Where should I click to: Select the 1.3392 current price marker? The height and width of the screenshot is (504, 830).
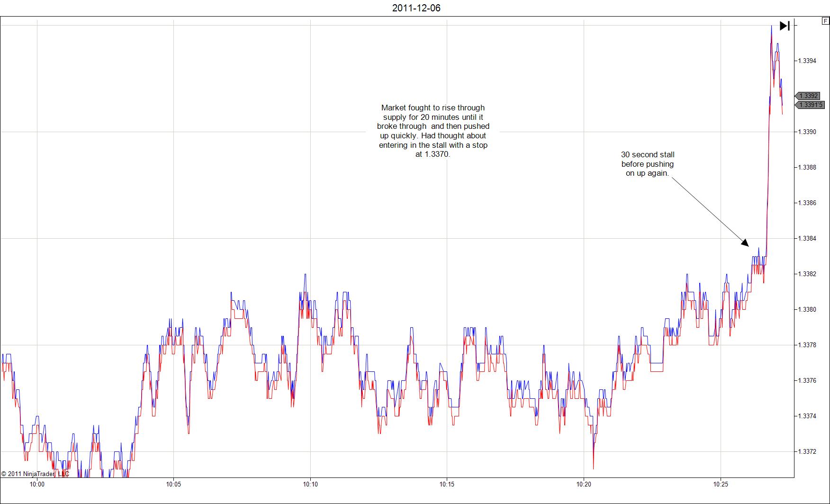[x=808, y=96]
